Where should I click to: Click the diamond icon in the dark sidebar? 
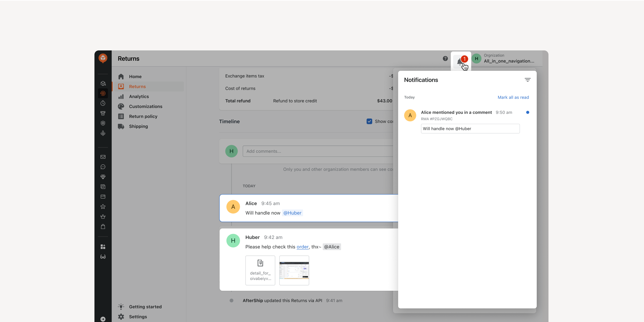pos(103,177)
